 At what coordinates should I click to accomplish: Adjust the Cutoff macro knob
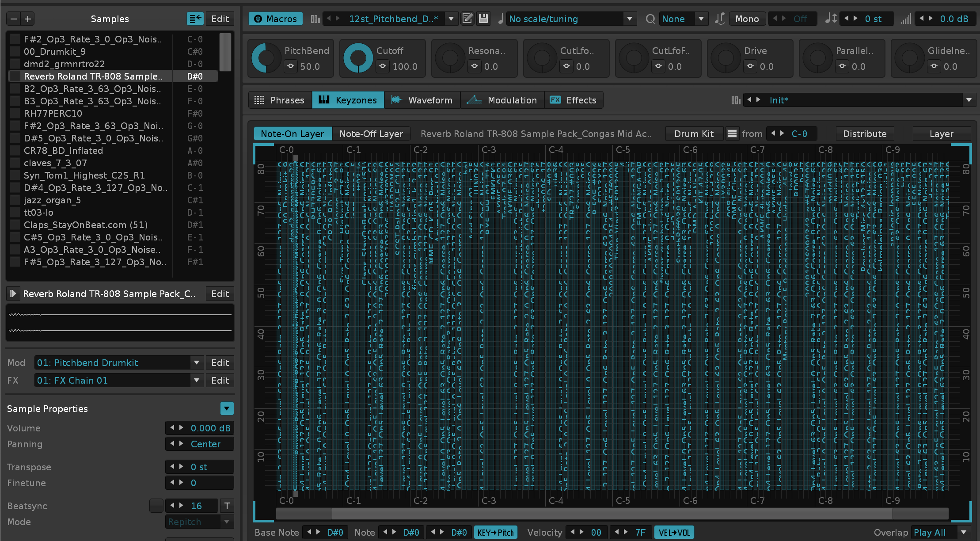[358, 58]
